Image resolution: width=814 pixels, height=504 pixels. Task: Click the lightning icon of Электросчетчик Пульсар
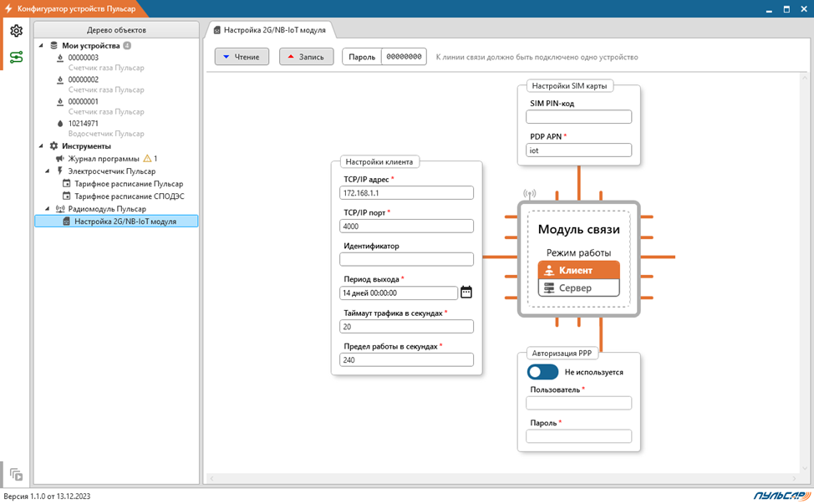(60, 171)
